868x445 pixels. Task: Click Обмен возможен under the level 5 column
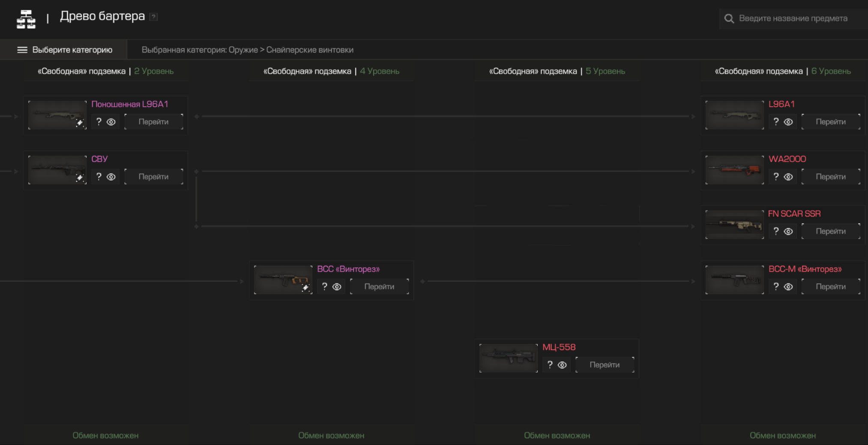point(557,436)
